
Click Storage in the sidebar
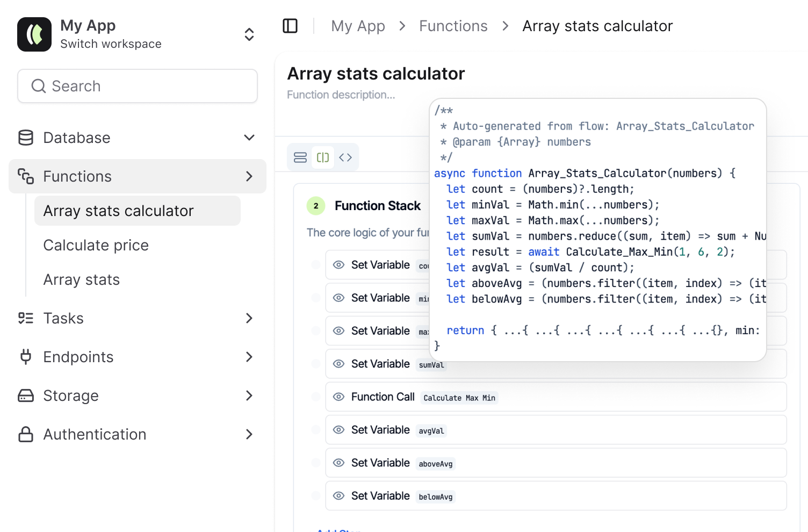pyautogui.click(x=71, y=396)
